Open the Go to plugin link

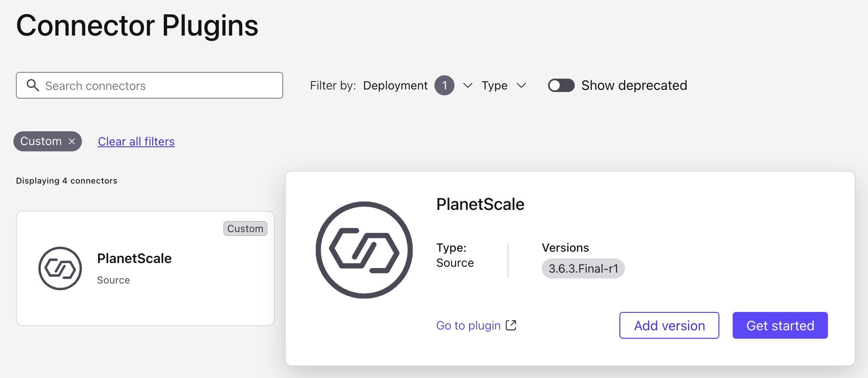pos(468,325)
